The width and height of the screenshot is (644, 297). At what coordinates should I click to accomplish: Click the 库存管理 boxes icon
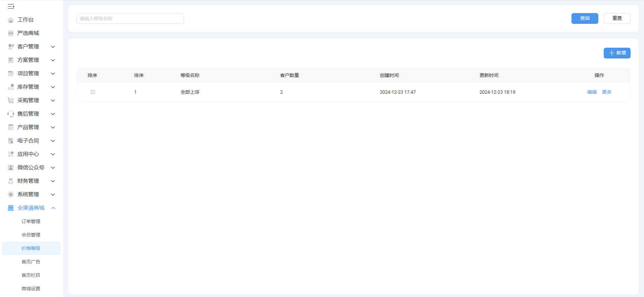tap(11, 87)
